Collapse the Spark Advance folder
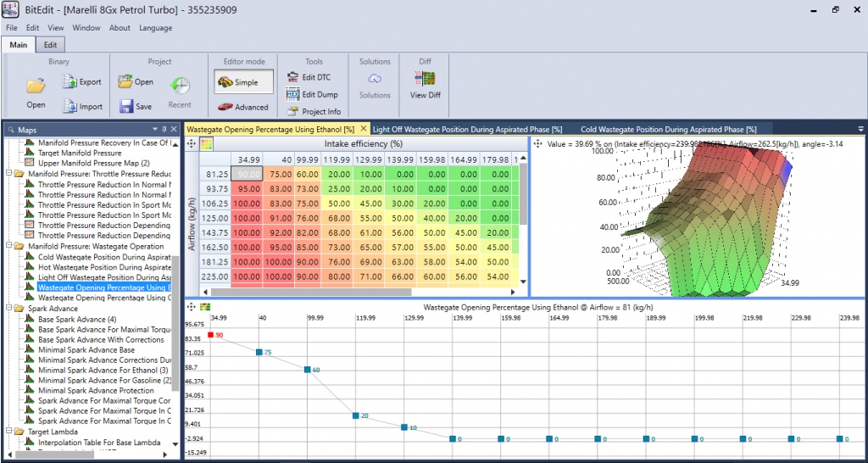Viewport: 868px width, 463px height. (8, 309)
